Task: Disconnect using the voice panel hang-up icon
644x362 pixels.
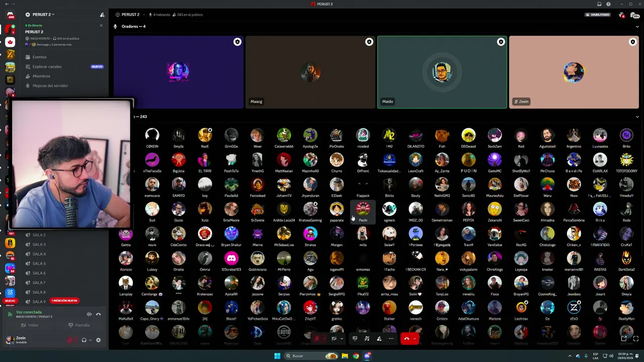Action: [x=99, y=314]
